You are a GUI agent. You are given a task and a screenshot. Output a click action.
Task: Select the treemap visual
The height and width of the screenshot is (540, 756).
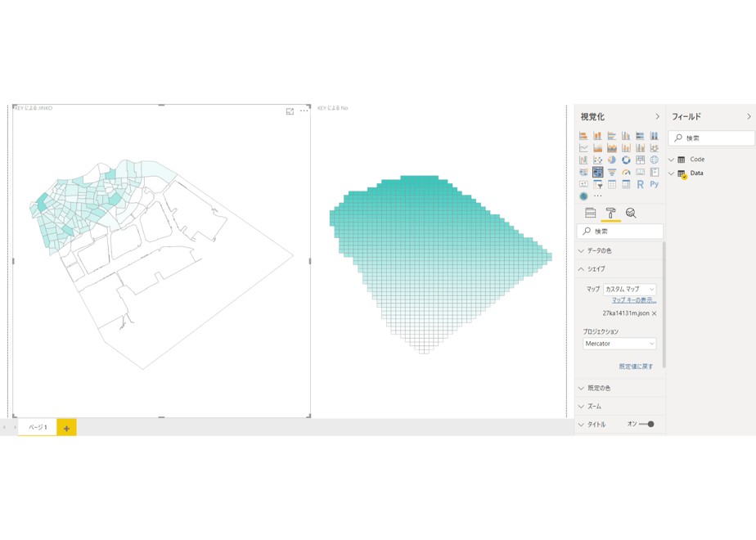coord(640,160)
